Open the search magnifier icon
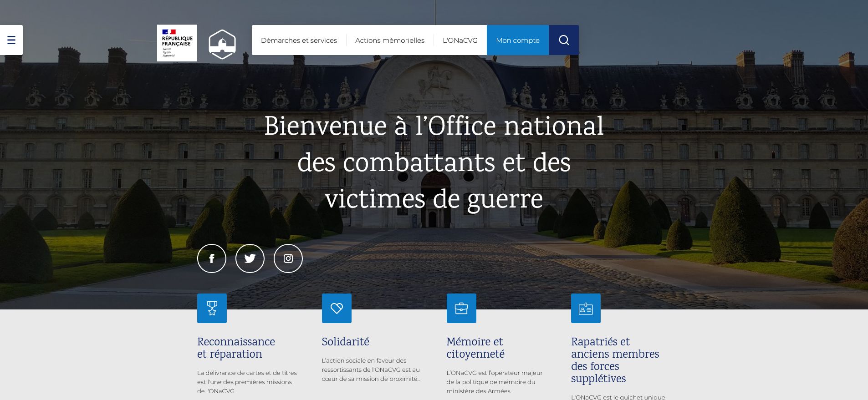 (x=564, y=40)
